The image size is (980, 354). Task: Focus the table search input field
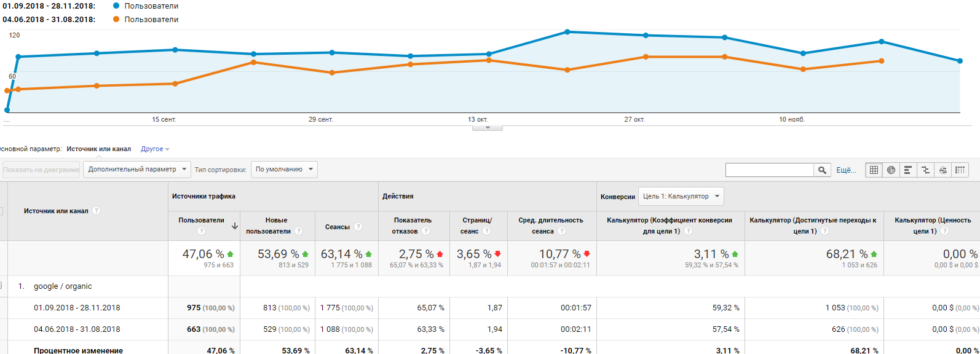pyautogui.click(x=770, y=170)
